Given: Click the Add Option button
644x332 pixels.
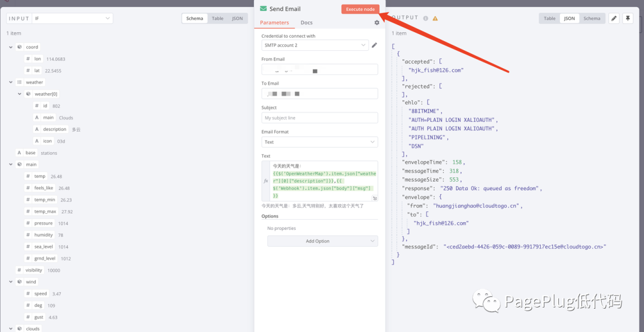Looking at the screenshot, I should point(323,241).
